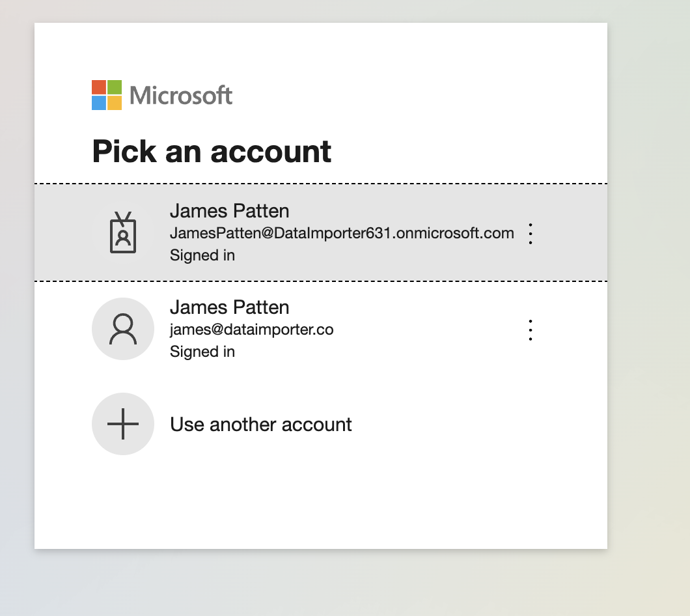Click the James Patten name above james@dataimporter.co

coord(230,307)
